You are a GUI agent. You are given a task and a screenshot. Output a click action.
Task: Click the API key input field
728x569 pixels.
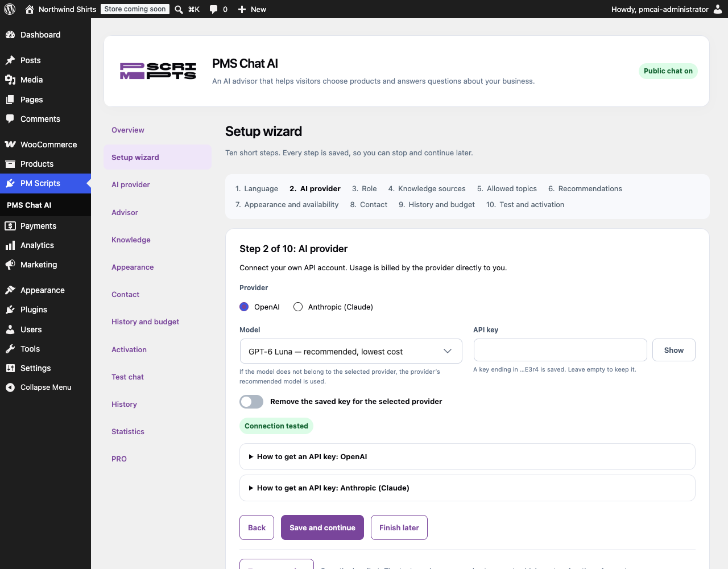[x=560, y=350]
